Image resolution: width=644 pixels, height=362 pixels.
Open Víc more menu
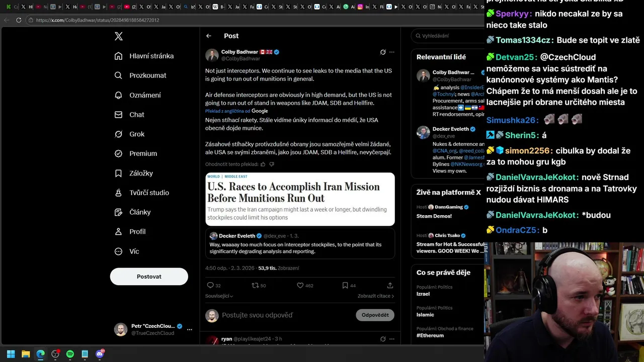point(127,251)
